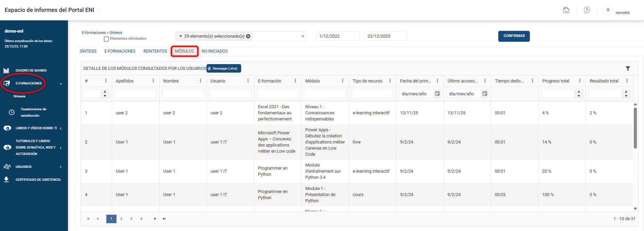Image resolution: width=644 pixels, height=231 pixels.
Task: Toggle the Elementos eliminados checkbox
Action: 106,39
